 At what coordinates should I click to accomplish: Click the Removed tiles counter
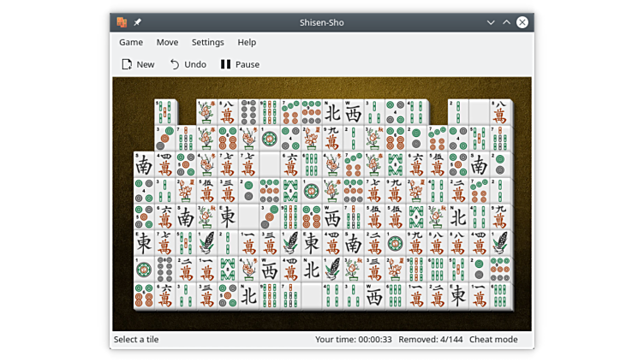(x=431, y=340)
